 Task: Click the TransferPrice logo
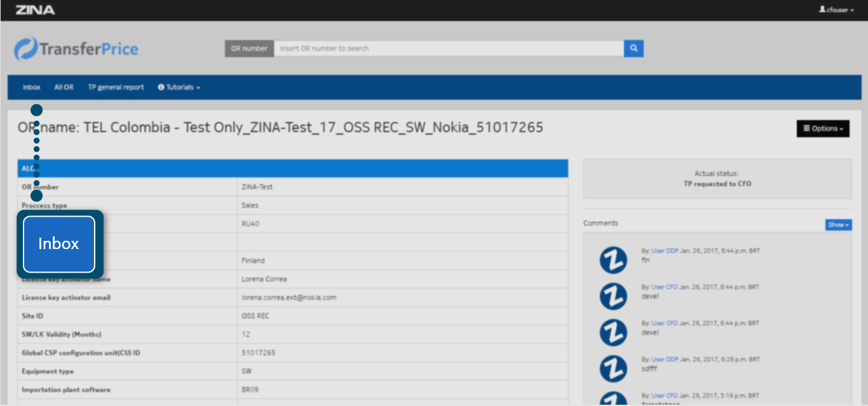76,49
